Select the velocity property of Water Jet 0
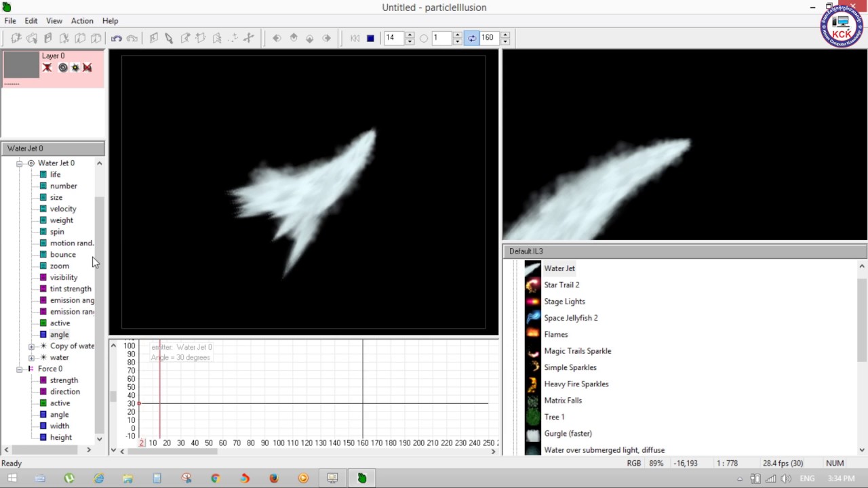 pyautogui.click(x=63, y=209)
